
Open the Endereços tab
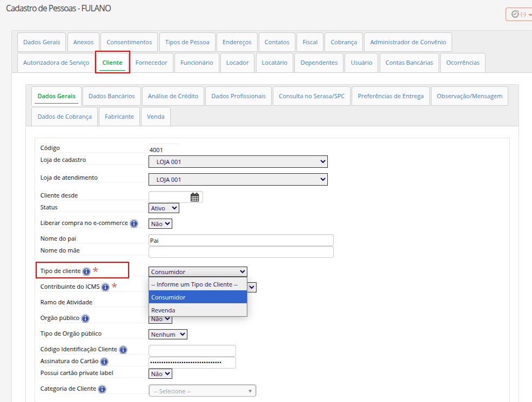click(x=237, y=43)
